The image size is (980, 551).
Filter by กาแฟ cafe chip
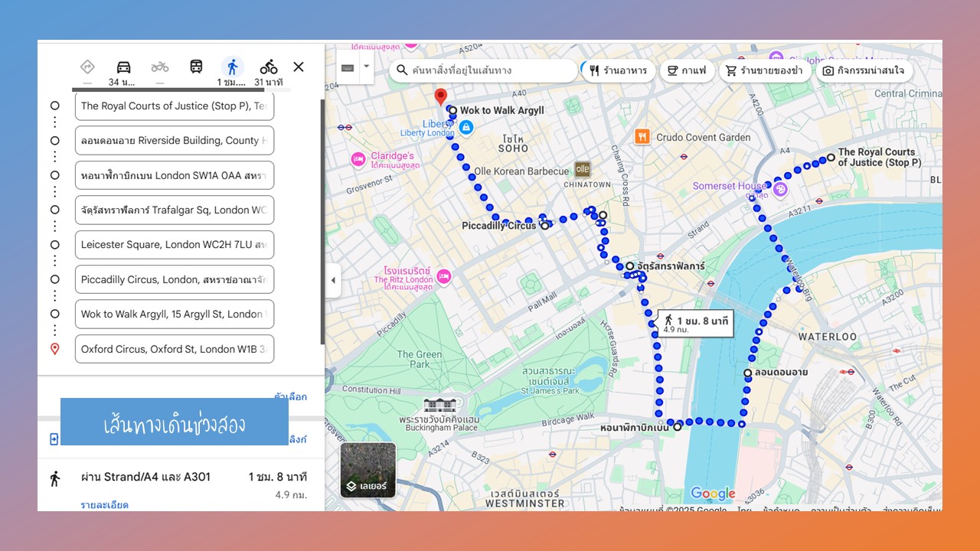tap(687, 70)
